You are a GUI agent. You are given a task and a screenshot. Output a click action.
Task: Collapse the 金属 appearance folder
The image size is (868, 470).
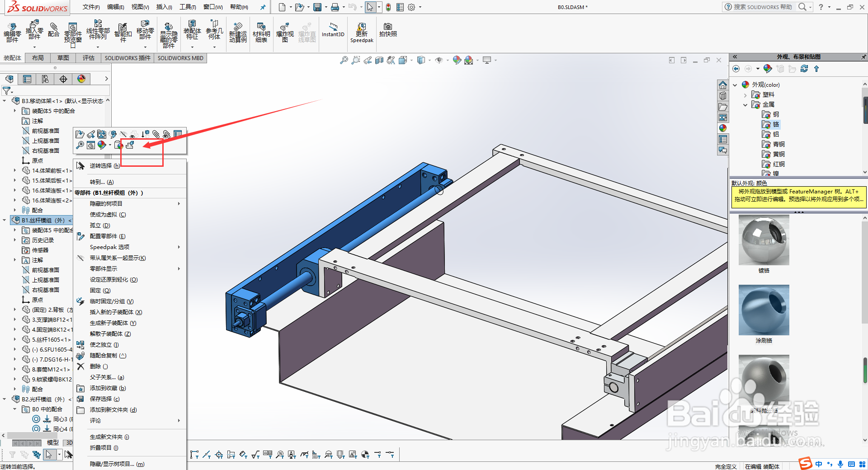(745, 104)
